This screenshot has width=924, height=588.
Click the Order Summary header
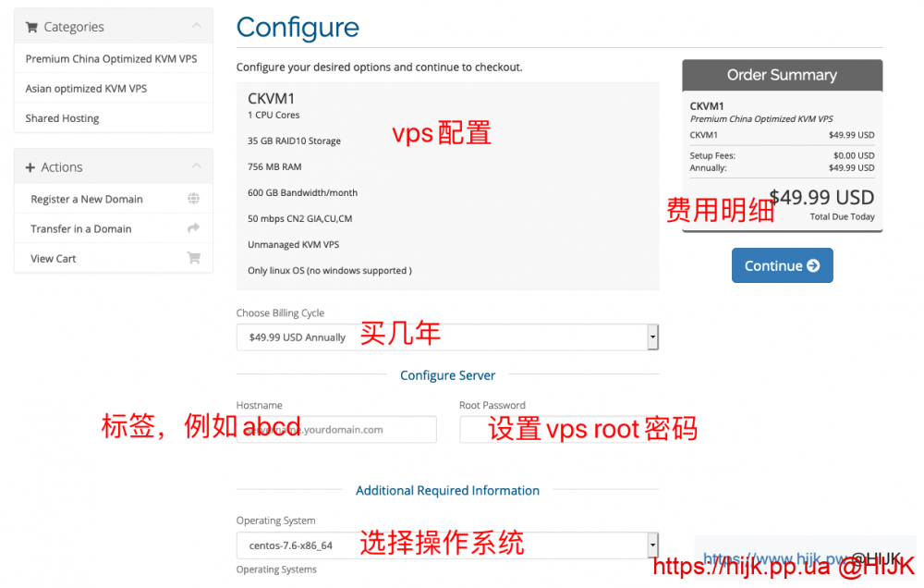782,75
